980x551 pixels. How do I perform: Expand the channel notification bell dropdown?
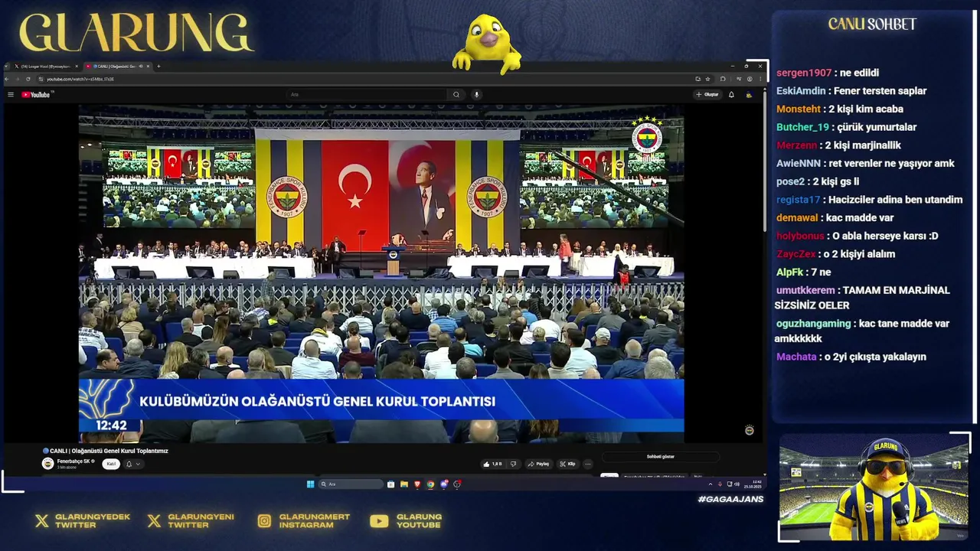(132, 464)
